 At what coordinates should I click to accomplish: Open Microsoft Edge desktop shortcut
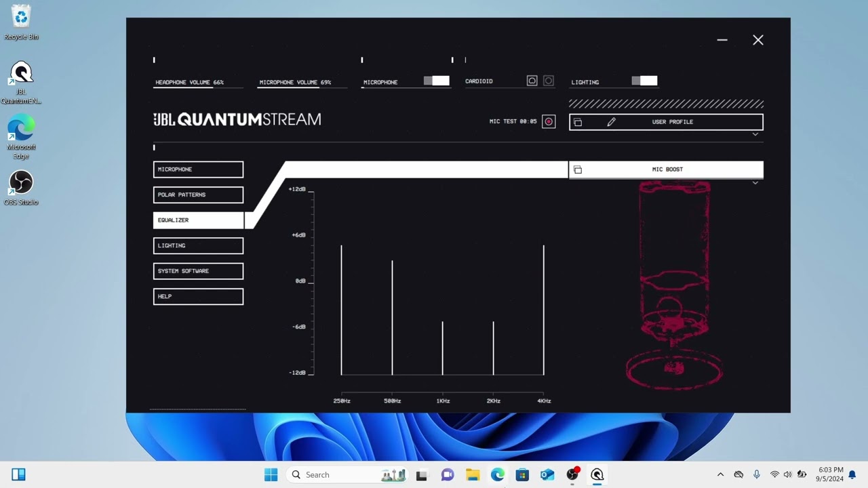point(21,138)
